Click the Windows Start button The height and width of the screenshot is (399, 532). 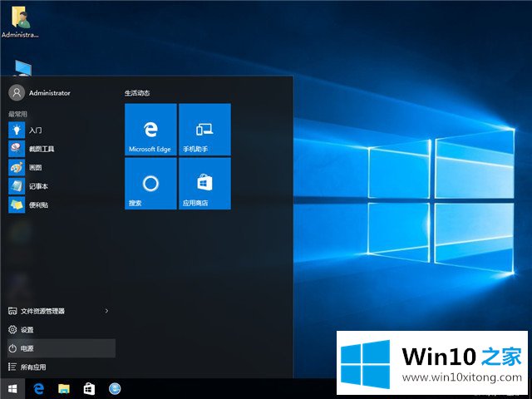click(x=12, y=389)
